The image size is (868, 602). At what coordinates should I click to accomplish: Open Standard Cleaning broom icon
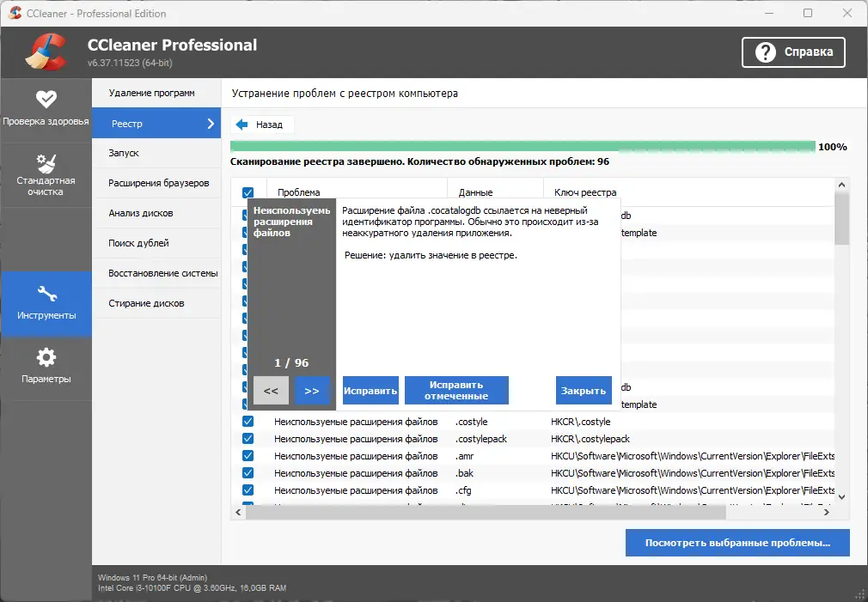point(46,163)
